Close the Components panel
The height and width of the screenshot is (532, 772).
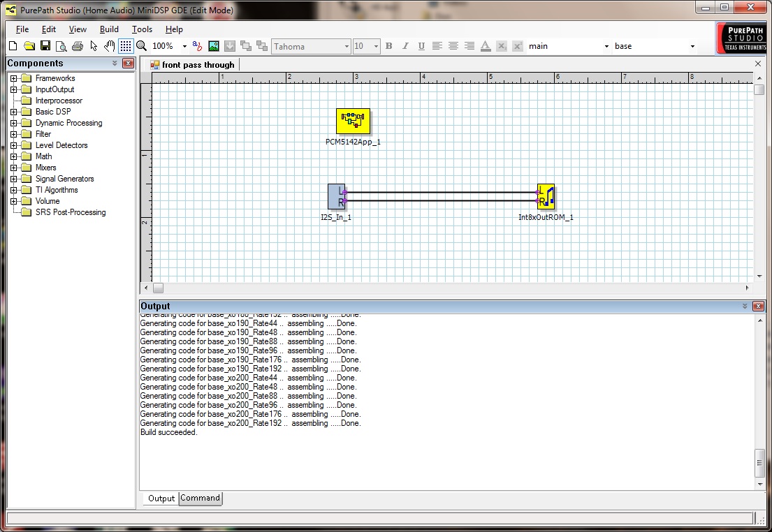[128, 63]
